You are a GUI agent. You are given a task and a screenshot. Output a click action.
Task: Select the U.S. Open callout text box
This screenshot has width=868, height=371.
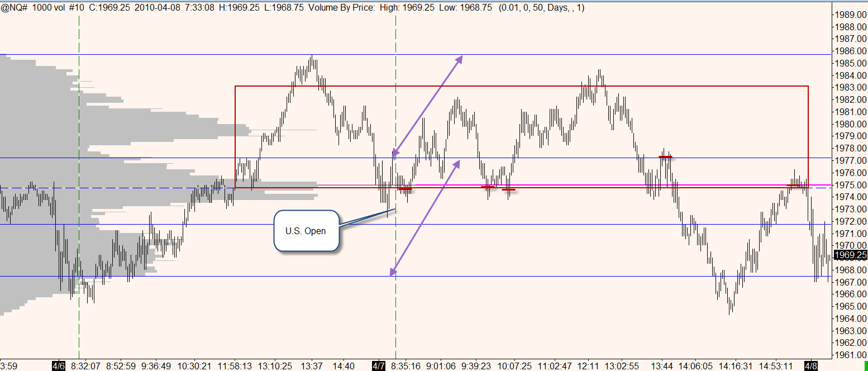coord(306,231)
